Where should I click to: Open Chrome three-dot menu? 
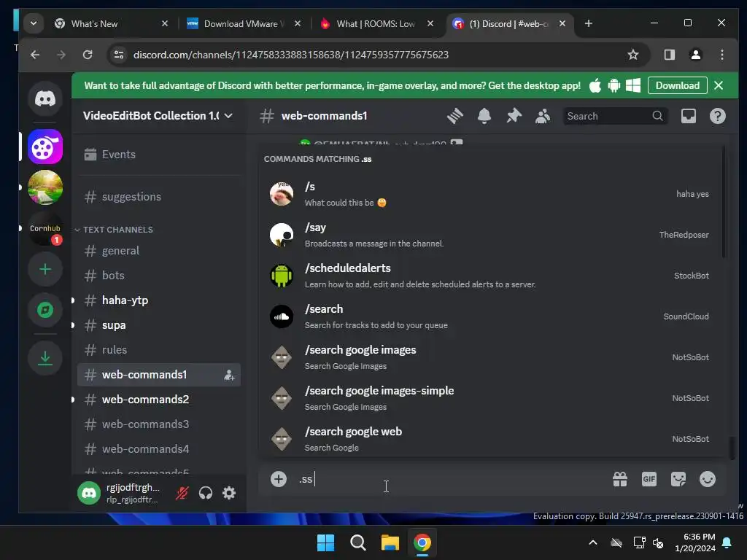click(722, 55)
